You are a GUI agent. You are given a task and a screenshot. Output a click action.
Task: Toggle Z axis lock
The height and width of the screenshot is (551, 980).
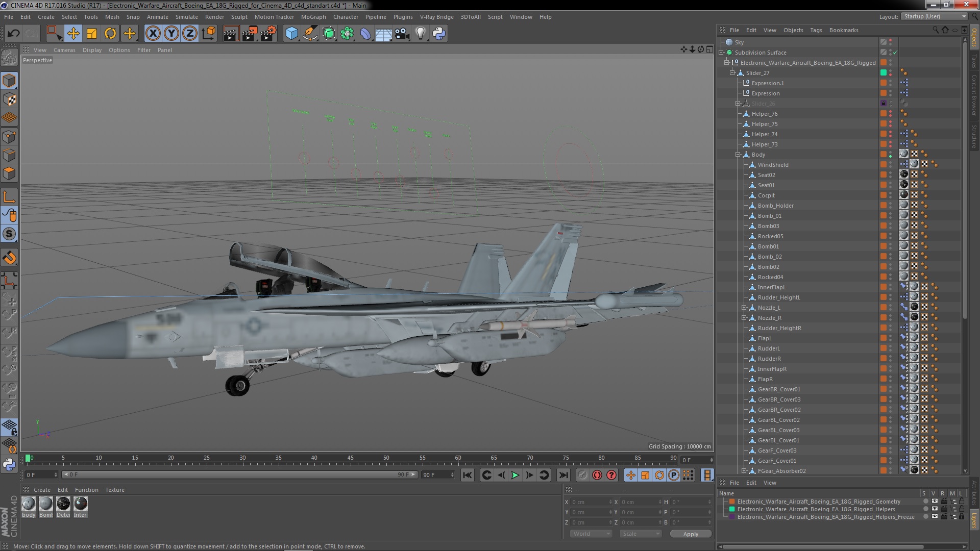coord(190,34)
